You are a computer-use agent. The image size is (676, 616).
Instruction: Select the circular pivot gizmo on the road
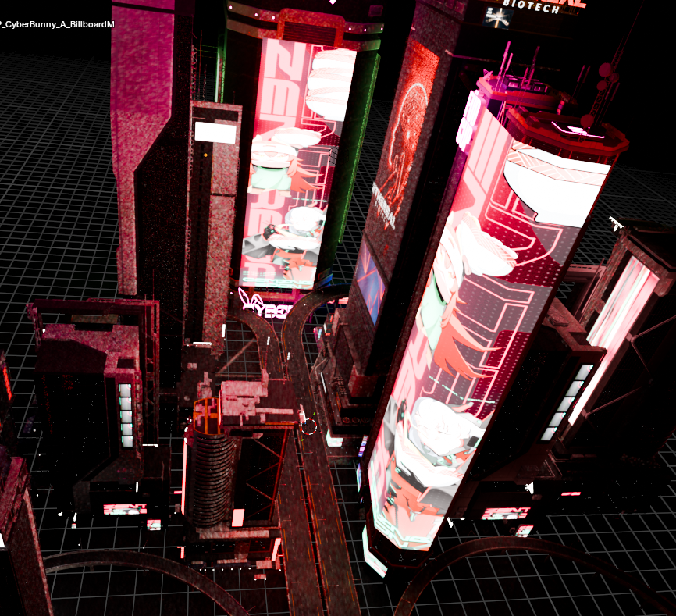click(309, 426)
